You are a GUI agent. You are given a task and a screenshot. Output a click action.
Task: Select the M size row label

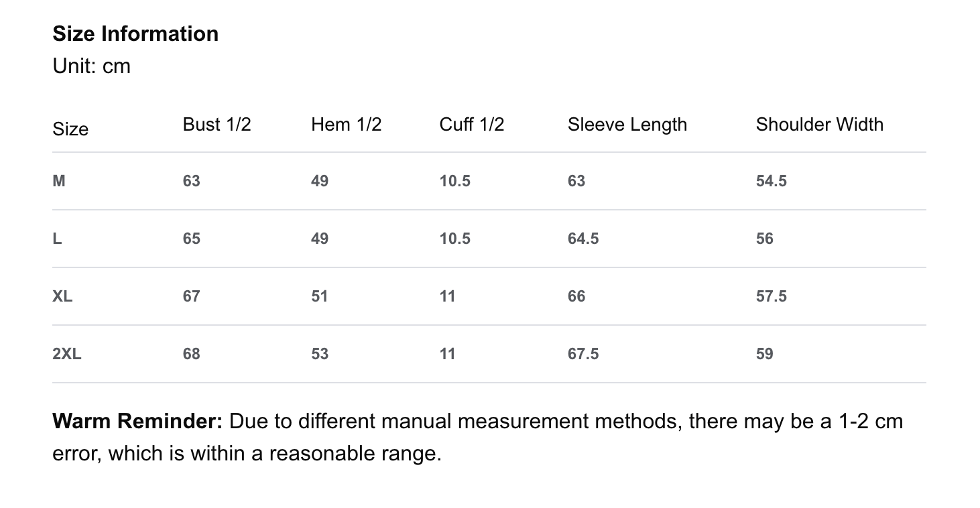[x=59, y=181]
